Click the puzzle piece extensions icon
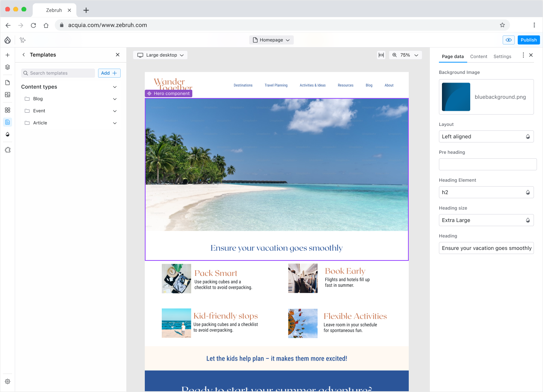This screenshot has height=392, width=543. pyautogui.click(x=8, y=150)
